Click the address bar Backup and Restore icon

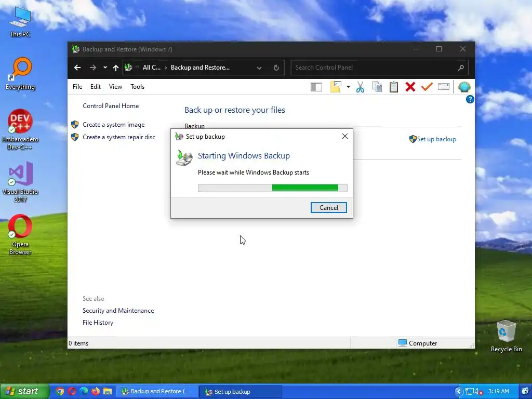(x=128, y=67)
